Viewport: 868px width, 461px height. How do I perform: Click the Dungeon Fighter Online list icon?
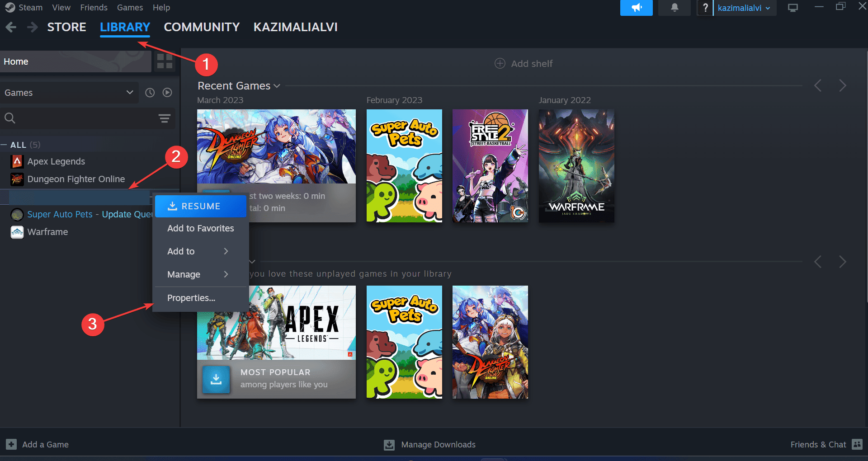[x=17, y=179]
